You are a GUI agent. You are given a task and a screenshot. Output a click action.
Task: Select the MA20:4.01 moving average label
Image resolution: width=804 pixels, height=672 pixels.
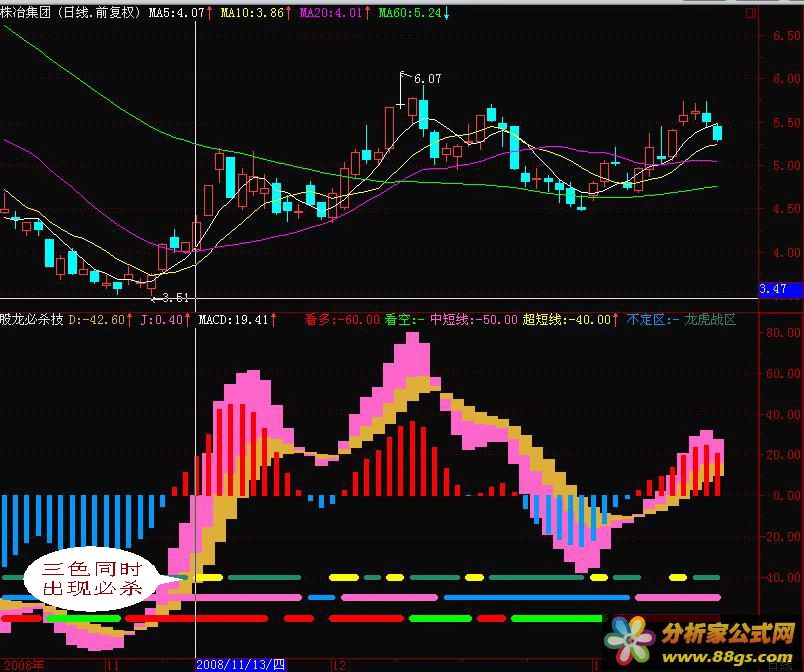(331, 13)
